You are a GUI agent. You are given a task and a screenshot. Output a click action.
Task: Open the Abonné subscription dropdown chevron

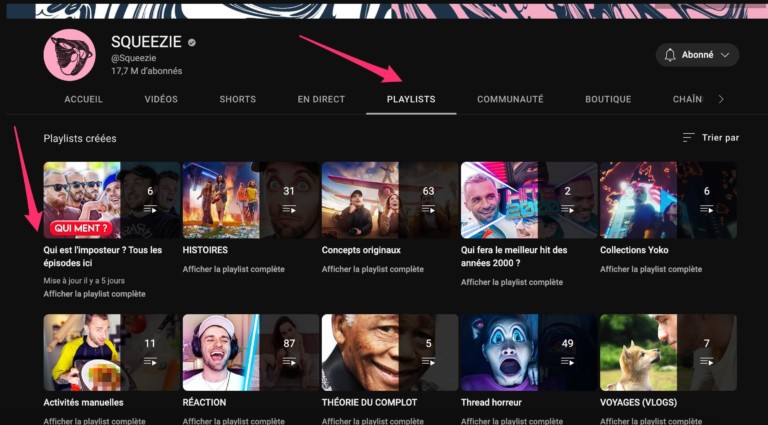click(725, 55)
